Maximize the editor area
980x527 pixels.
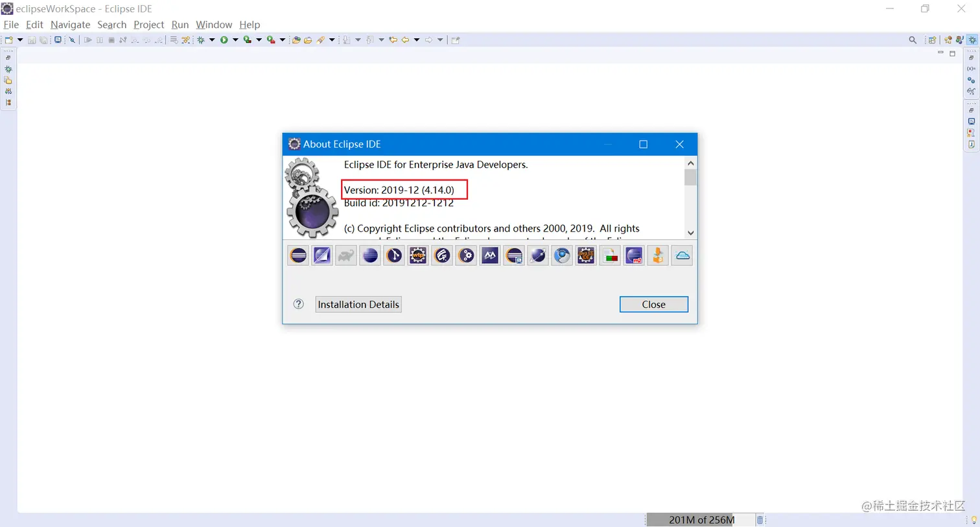pyautogui.click(x=952, y=53)
